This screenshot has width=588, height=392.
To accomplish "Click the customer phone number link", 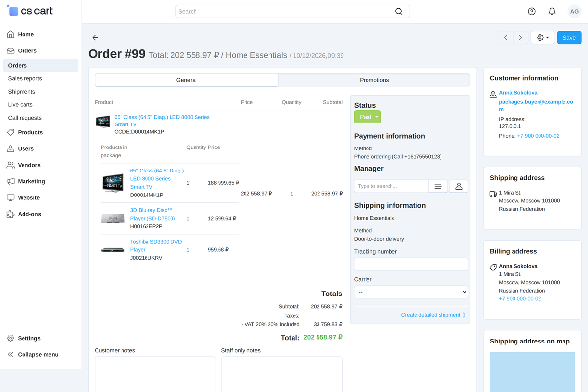I will click(x=538, y=136).
